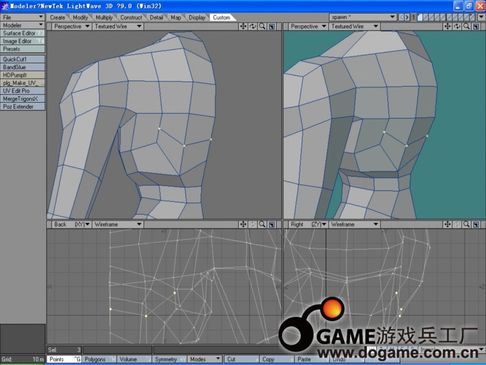
Task: Click the Cut button
Action: 241,359
